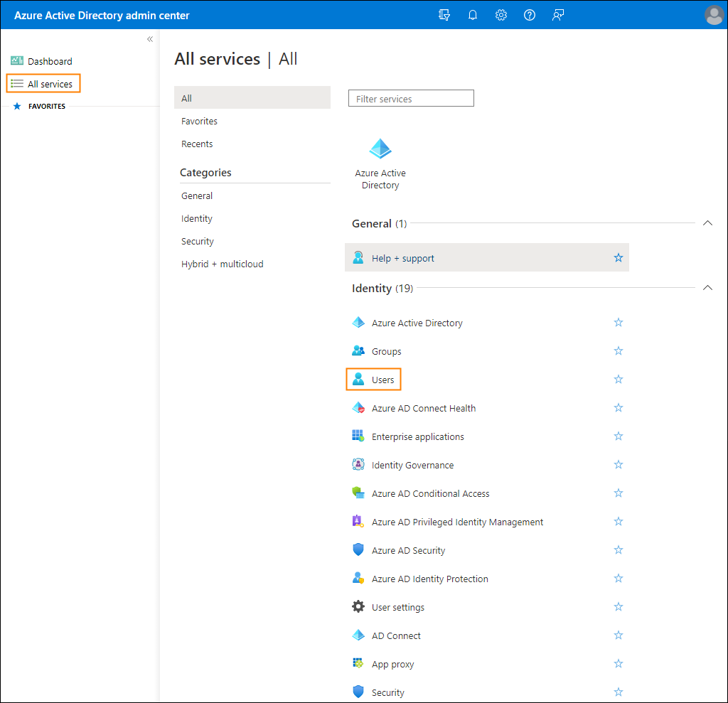728x703 pixels.
Task: Switch to the Favorites view
Action: pyautogui.click(x=199, y=121)
